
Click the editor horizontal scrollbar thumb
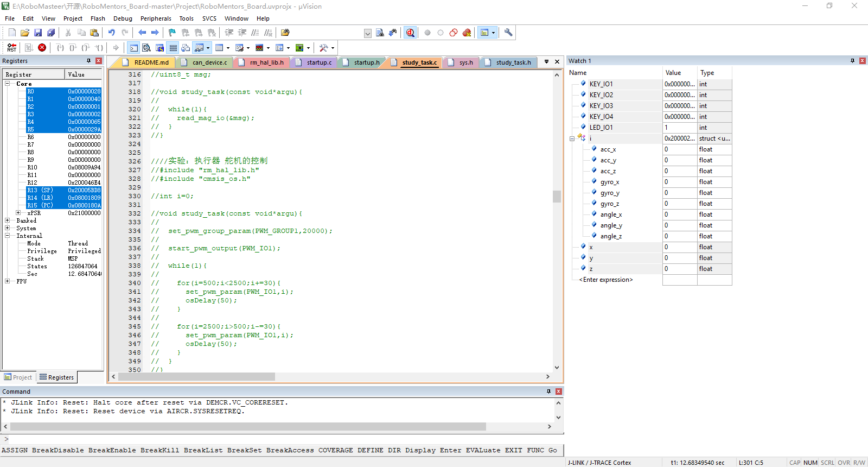[x=196, y=377]
